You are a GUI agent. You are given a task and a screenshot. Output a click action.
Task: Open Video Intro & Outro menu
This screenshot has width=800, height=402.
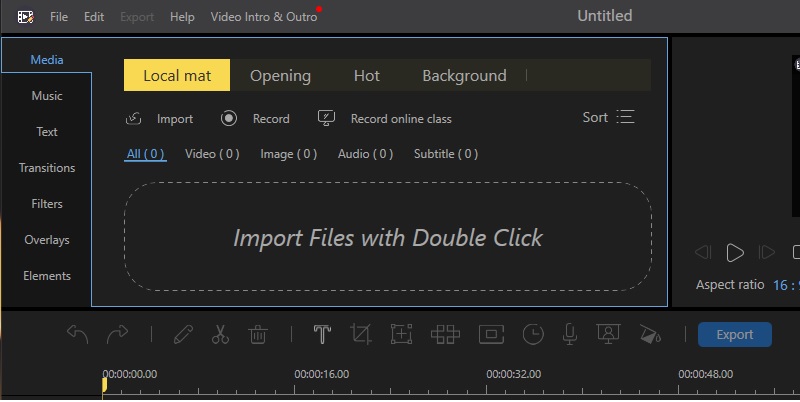(x=264, y=17)
